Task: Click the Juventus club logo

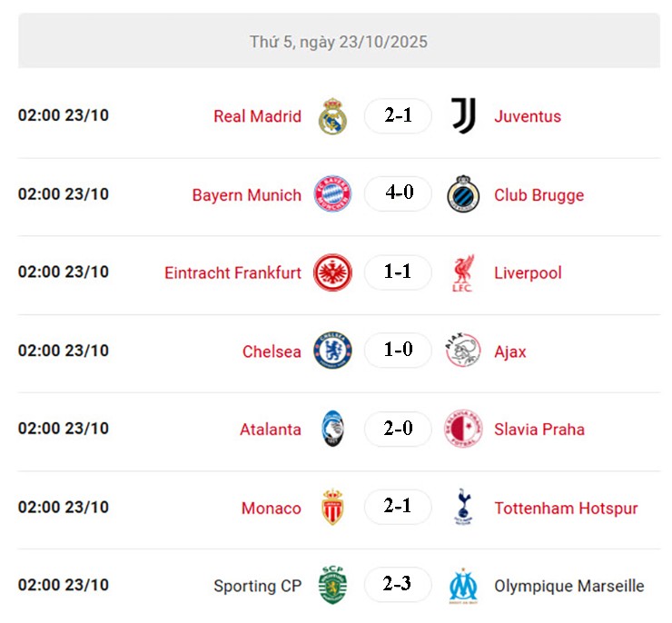Action: tap(463, 116)
